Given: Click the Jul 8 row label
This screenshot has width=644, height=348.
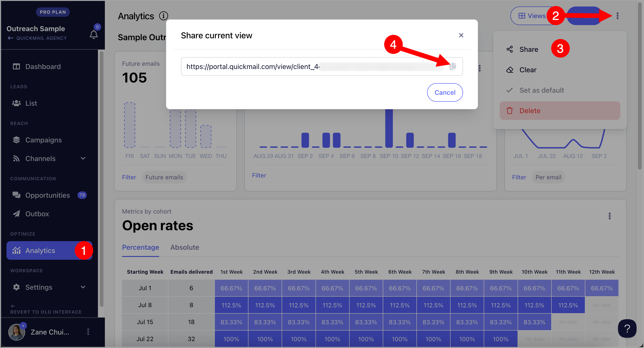Looking at the screenshot, I should (145, 305).
